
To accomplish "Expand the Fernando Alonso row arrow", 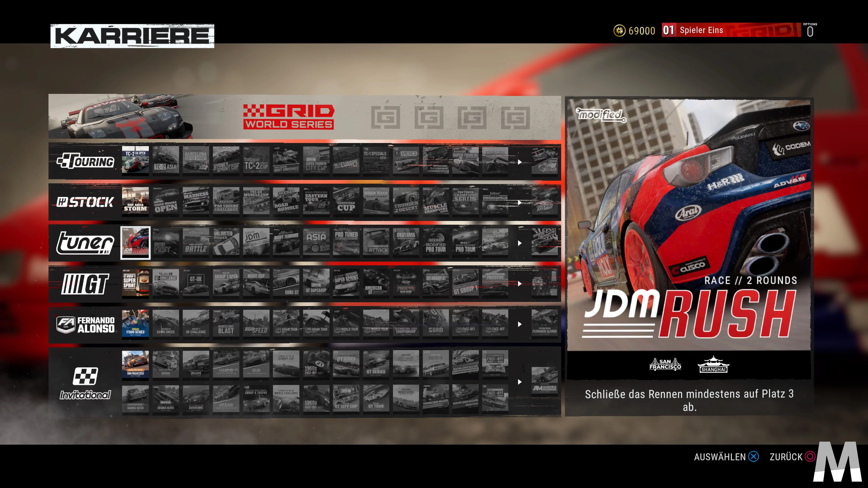I will click(x=520, y=324).
